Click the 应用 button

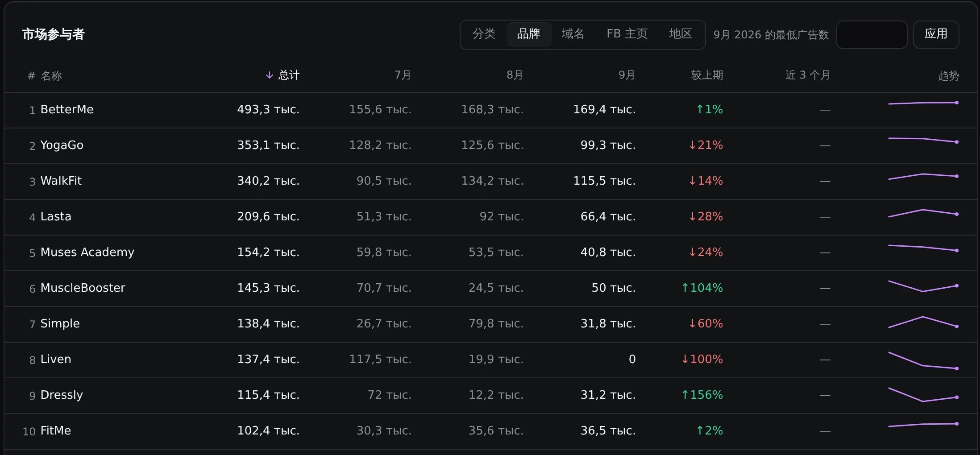tap(936, 35)
